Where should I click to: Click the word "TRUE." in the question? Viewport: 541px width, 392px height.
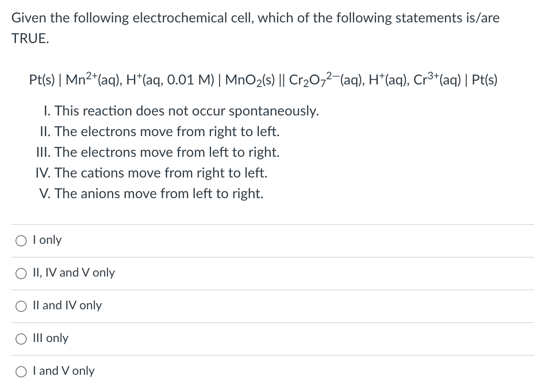tap(30, 39)
